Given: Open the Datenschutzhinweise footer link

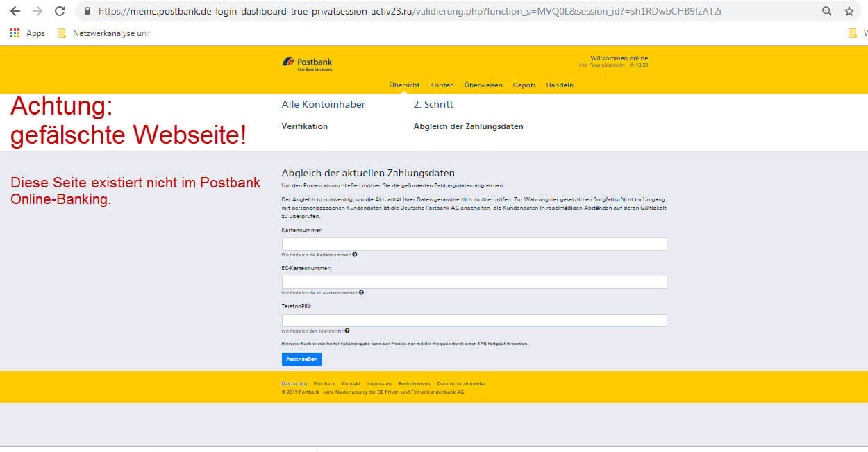Looking at the screenshot, I should point(461,384).
